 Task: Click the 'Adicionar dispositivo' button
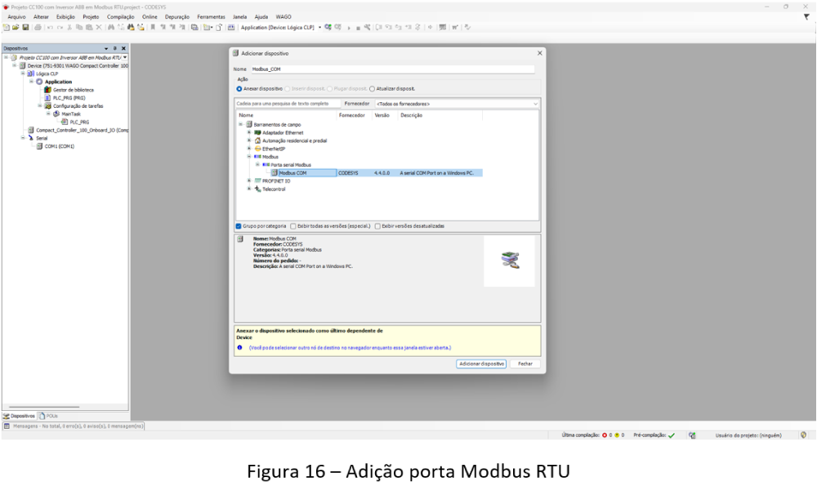481,364
